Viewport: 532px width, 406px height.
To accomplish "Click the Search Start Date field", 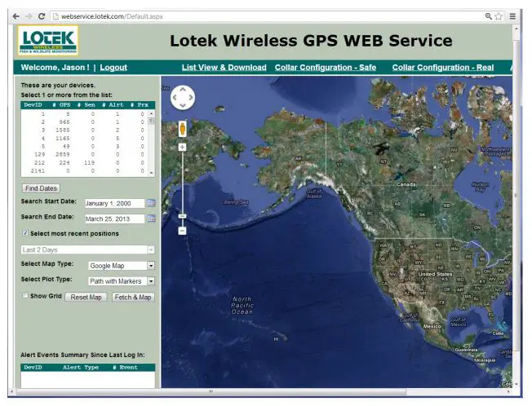I will tap(115, 203).
